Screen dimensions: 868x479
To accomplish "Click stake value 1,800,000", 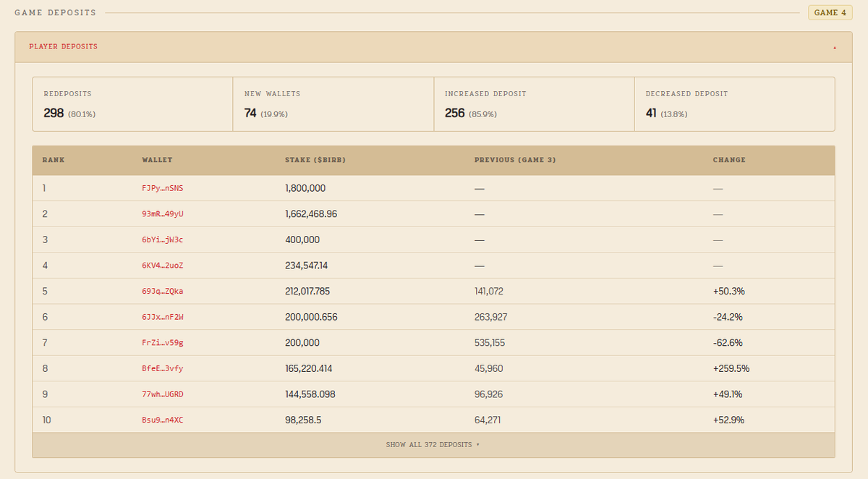I will pos(305,188).
